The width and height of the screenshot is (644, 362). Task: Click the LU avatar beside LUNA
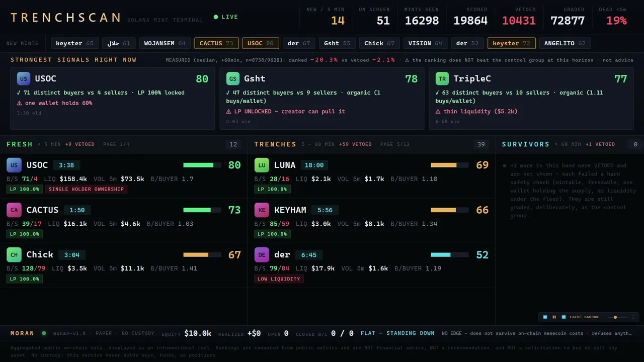262,165
